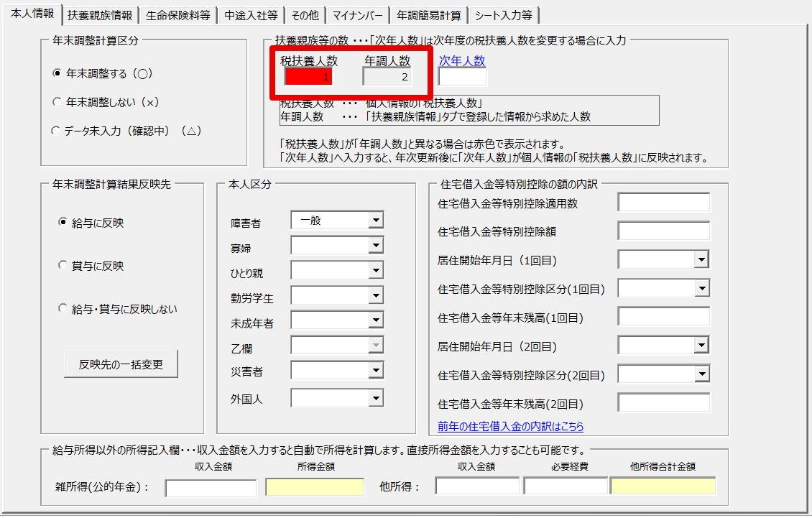Choose 年末調整しない（×） option

57,102
